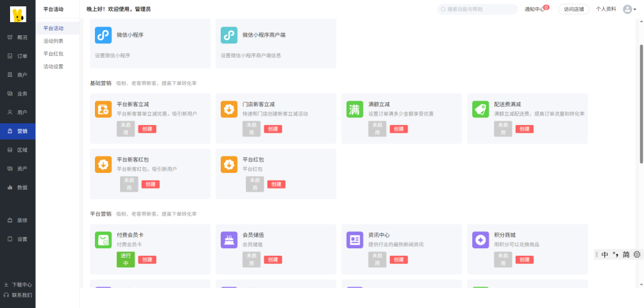Screen dimensions: 644x308
Task: Open the 业务 business sidebar item
Action: tap(18, 94)
